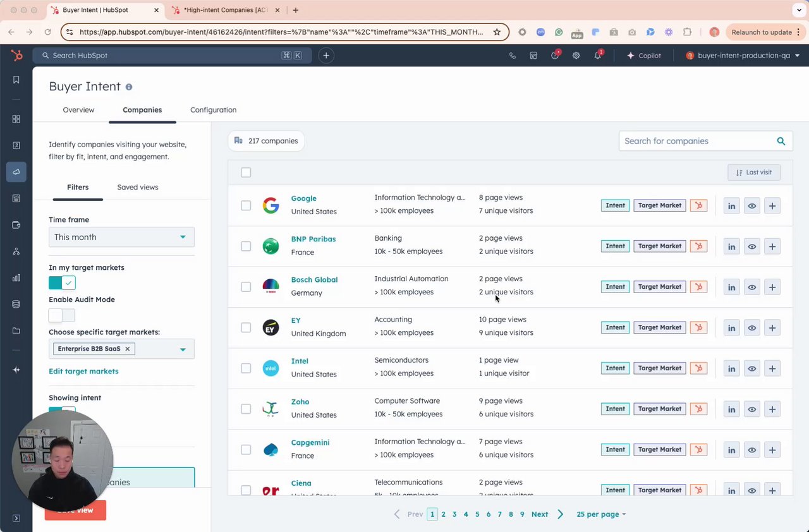Open the Chrome extensions puzzle icon
This screenshot has height=532, width=809.
[x=688, y=32]
